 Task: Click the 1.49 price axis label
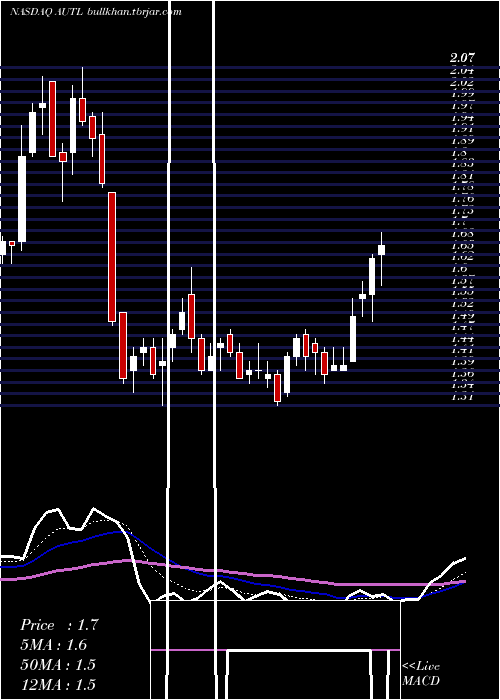coord(462,316)
